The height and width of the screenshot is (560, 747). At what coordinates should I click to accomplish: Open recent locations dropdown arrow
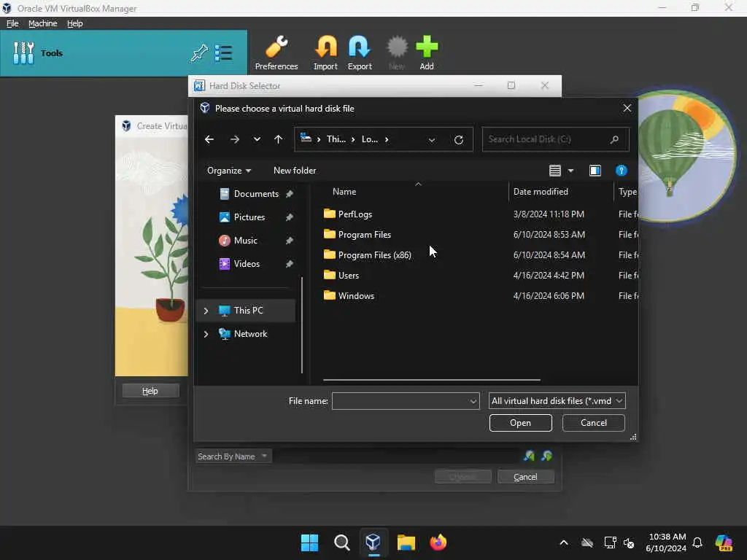coord(257,139)
